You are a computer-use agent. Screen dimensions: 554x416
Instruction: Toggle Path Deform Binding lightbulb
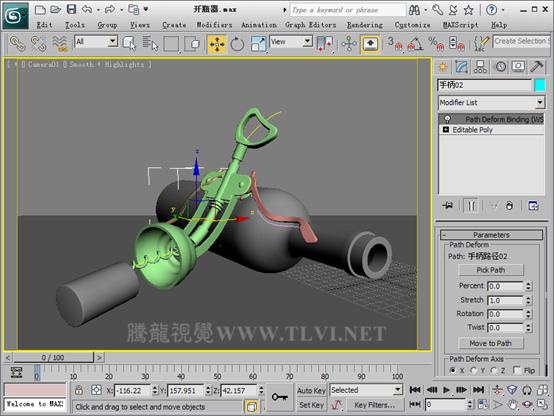coord(447,119)
